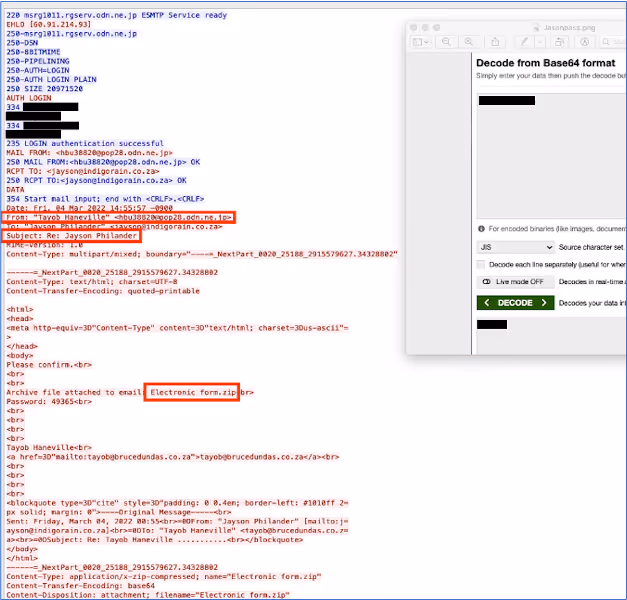This screenshot has width=627, height=600.
Task: Click the zoom in icon in Preview
Action: pos(469,42)
